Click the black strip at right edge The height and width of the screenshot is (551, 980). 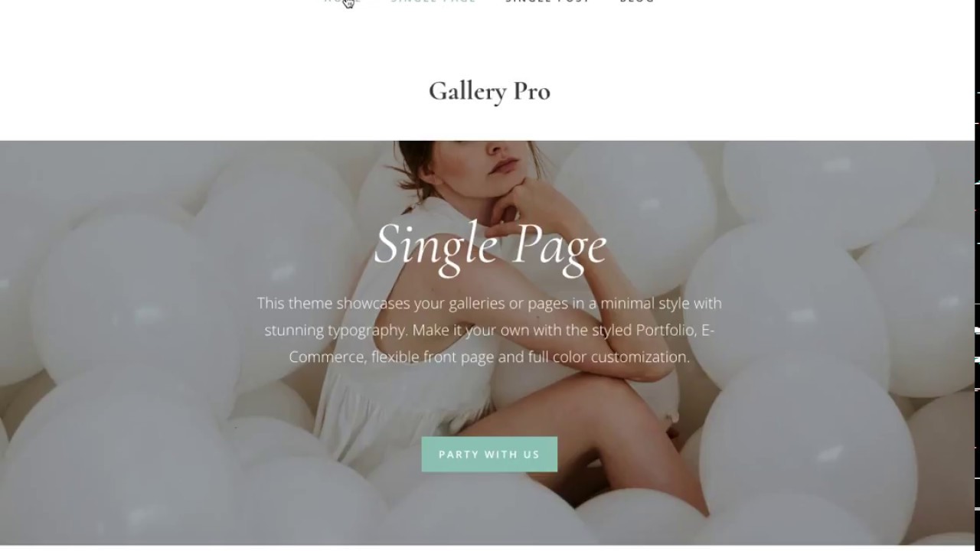click(977, 275)
